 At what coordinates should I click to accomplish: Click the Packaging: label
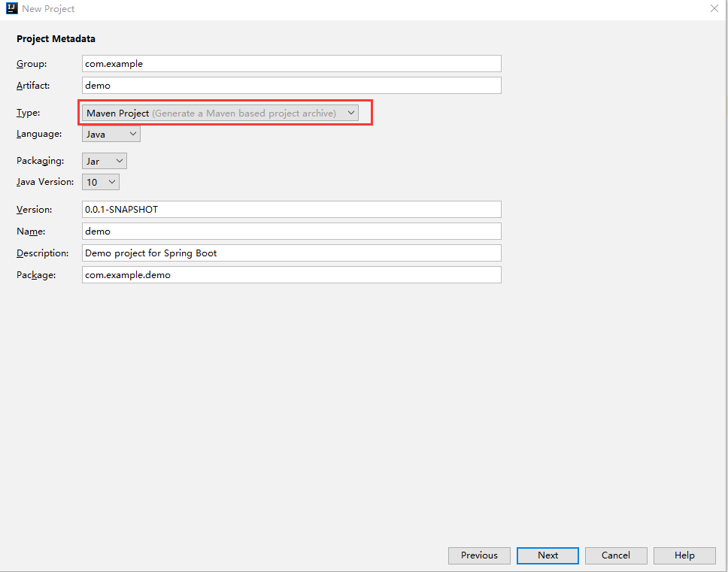41,161
